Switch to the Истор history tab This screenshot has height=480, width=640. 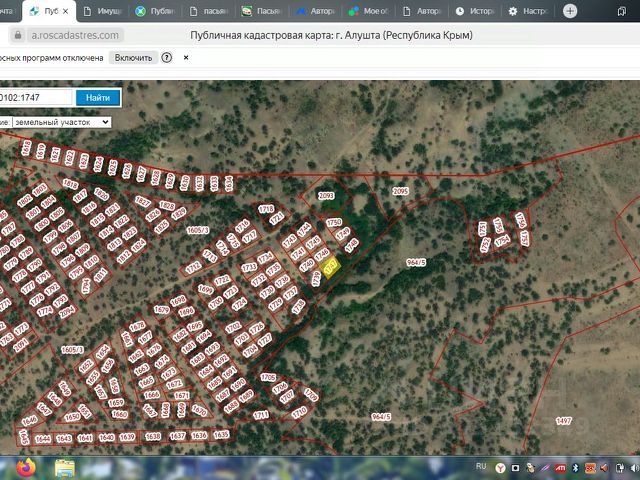click(475, 11)
